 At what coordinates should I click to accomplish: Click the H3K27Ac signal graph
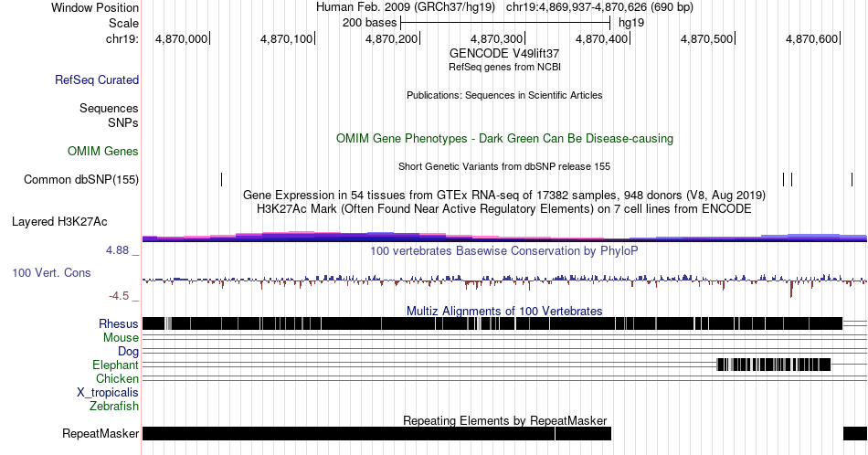tap(504, 237)
